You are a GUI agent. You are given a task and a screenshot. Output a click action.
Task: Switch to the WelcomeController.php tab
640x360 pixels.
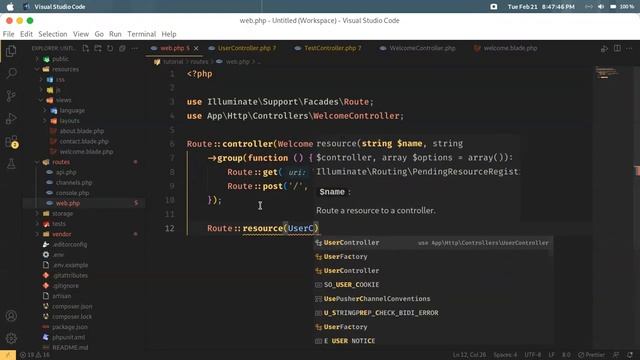422,48
